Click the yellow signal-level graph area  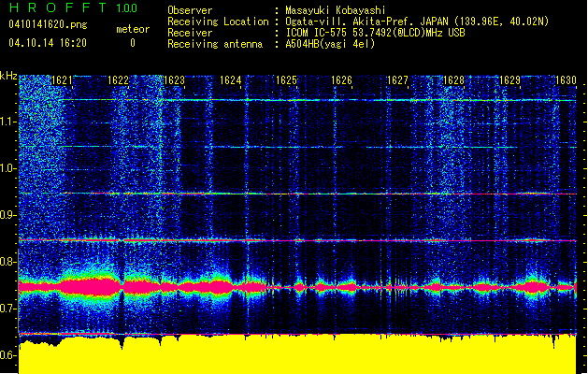[x=297, y=354]
